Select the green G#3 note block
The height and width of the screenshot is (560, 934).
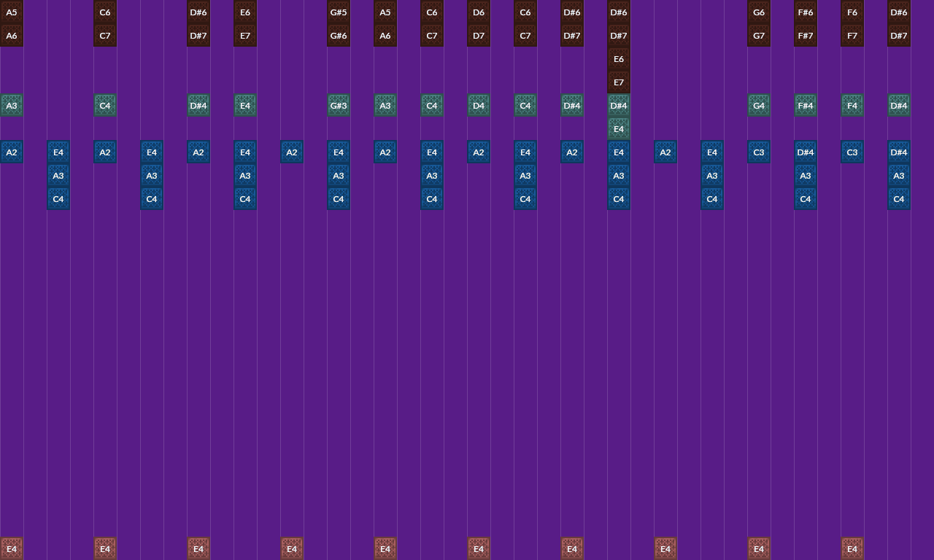(339, 105)
